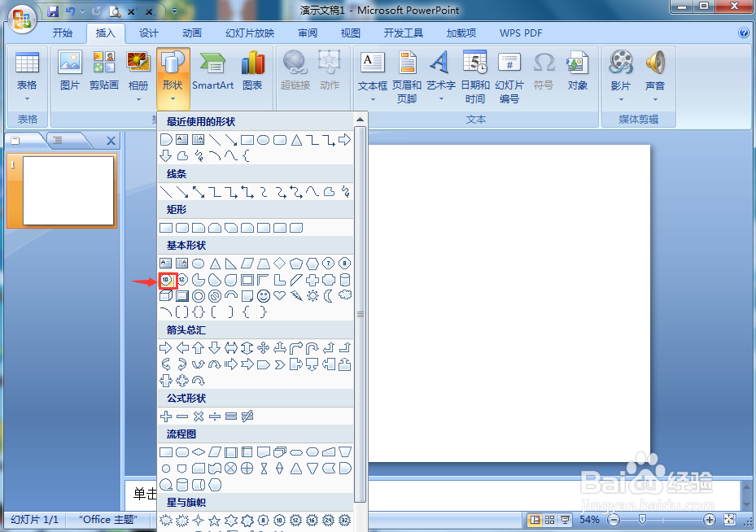This screenshot has height=532, width=756.
Task: Choose the cube shape
Action: click(166, 296)
